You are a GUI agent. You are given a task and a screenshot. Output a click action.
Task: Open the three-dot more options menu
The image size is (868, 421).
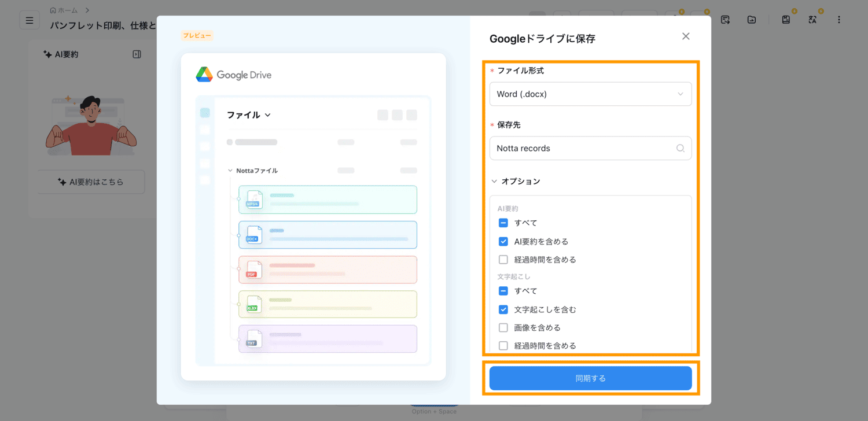839,20
